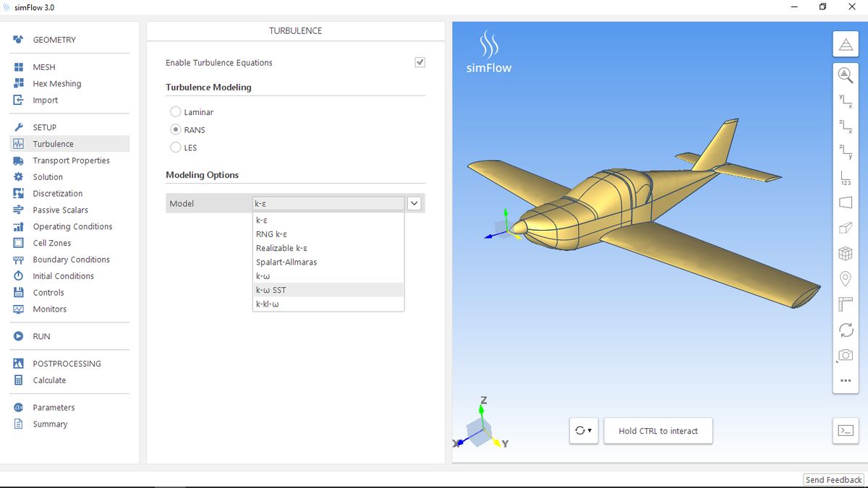Click the ruler measurement icon
This screenshot has width=868, height=488.
point(845,304)
